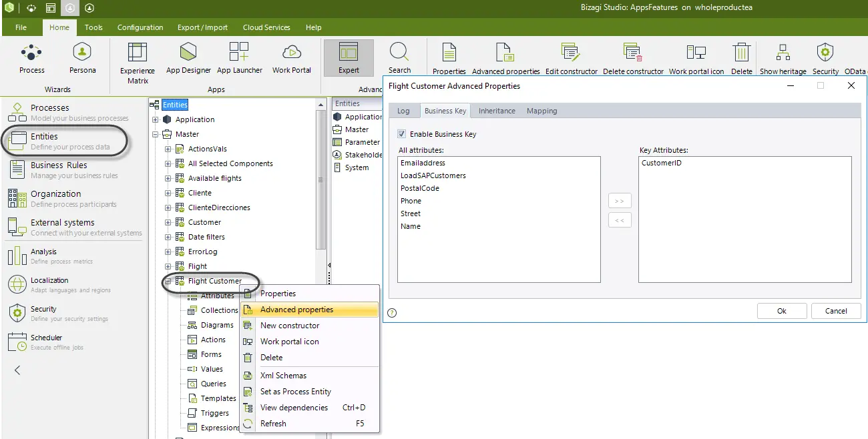Choose Advanced properties context menu item
Viewport: 868px width, 439px height.
point(310,310)
